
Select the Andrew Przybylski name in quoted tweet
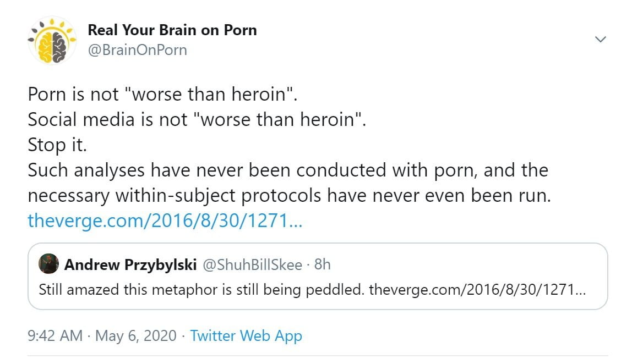point(130,265)
